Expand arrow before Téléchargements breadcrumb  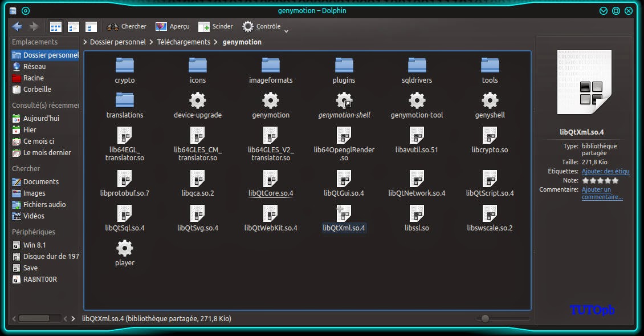pos(152,42)
